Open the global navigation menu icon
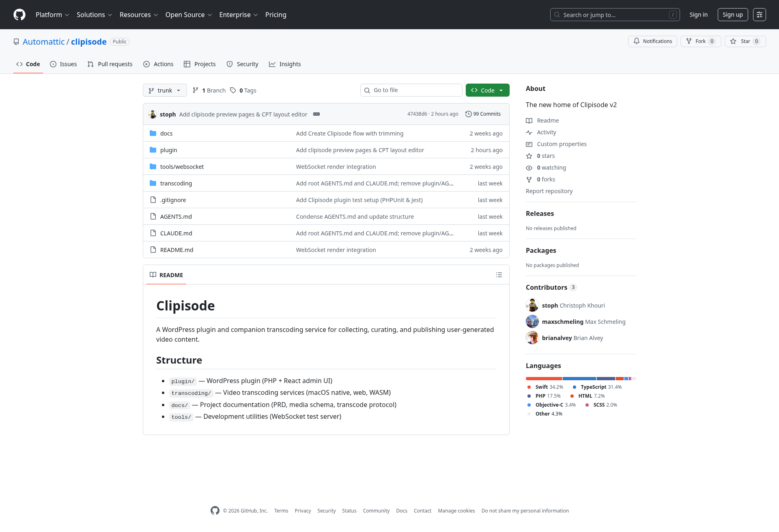This screenshot has height=532, width=779. pos(760,15)
